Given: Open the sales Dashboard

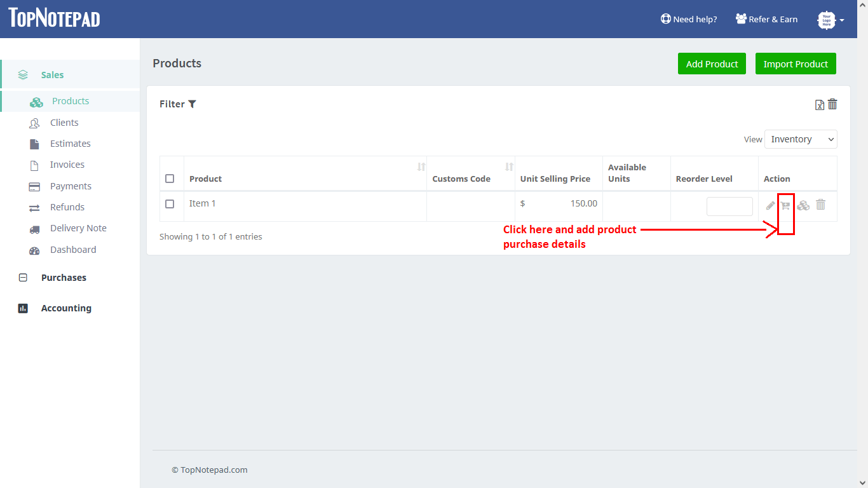Looking at the screenshot, I should tap(73, 250).
